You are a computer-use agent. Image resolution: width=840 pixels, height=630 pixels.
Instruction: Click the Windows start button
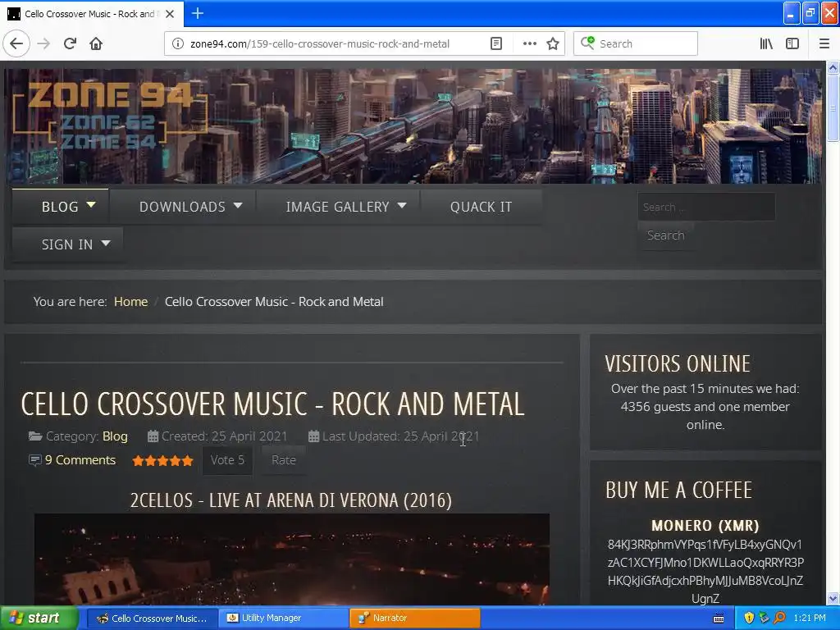coord(39,619)
